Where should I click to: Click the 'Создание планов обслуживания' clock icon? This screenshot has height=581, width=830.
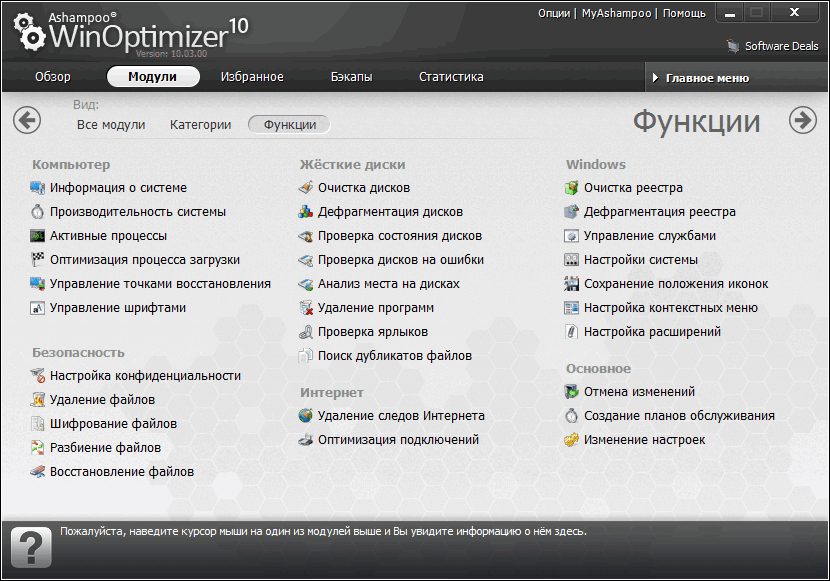click(572, 416)
